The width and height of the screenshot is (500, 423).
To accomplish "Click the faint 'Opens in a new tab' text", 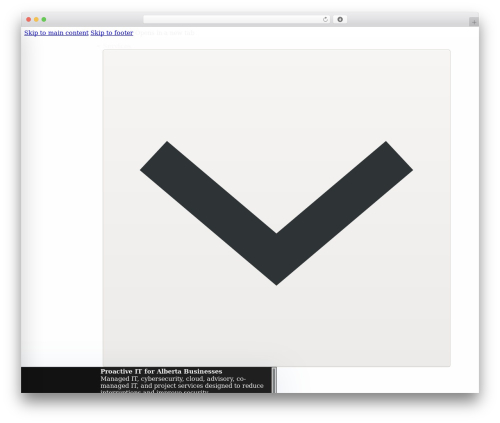I will coord(165,33).
